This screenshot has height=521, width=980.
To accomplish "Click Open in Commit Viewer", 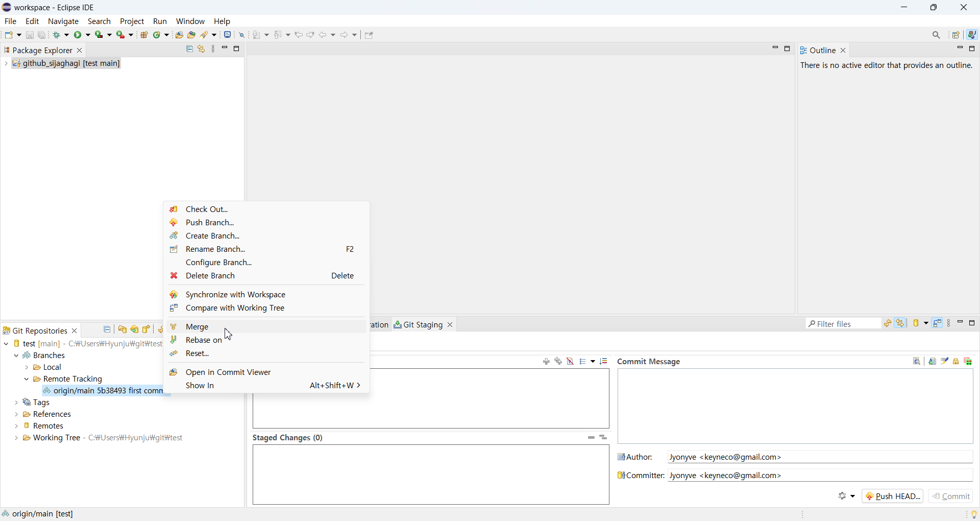I will (266, 372).
